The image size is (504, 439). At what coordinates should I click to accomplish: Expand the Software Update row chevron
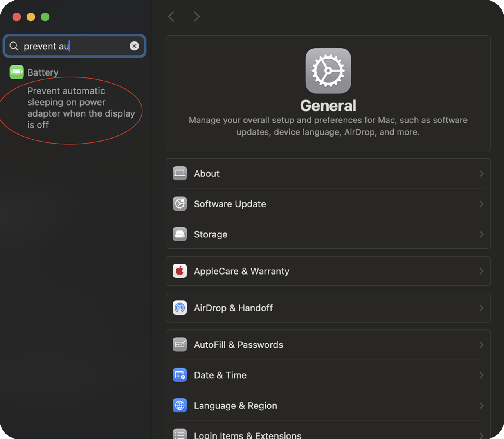point(481,204)
